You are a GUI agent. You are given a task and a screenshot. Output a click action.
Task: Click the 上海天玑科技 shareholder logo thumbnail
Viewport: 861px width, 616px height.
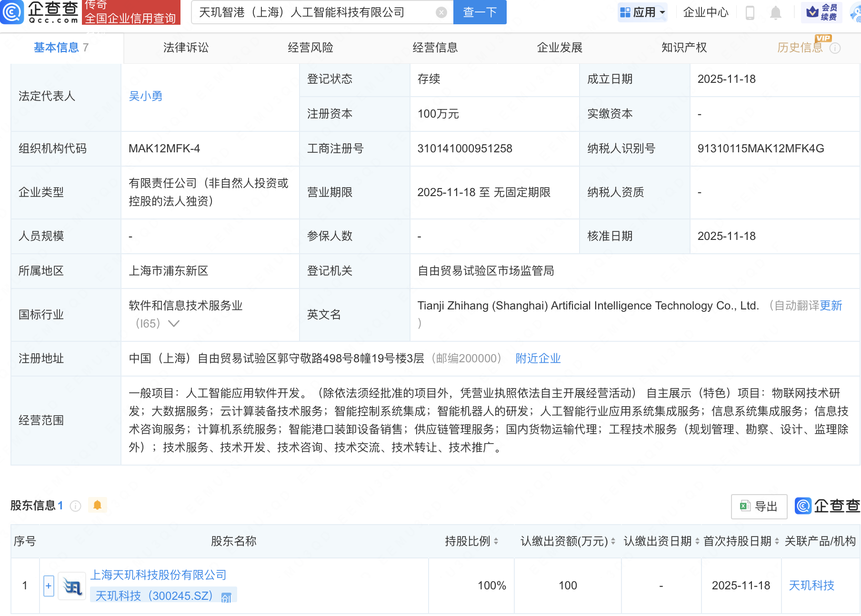click(72, 586)
